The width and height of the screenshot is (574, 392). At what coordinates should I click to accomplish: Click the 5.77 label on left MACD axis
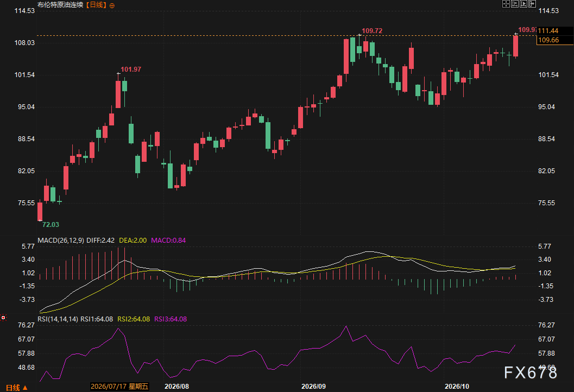coord(28,246)
